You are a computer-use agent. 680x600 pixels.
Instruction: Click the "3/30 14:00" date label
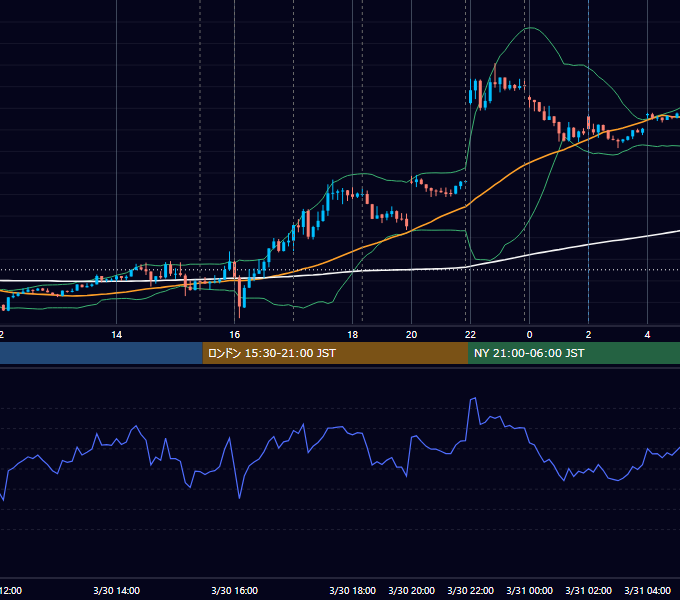[116, 590]
